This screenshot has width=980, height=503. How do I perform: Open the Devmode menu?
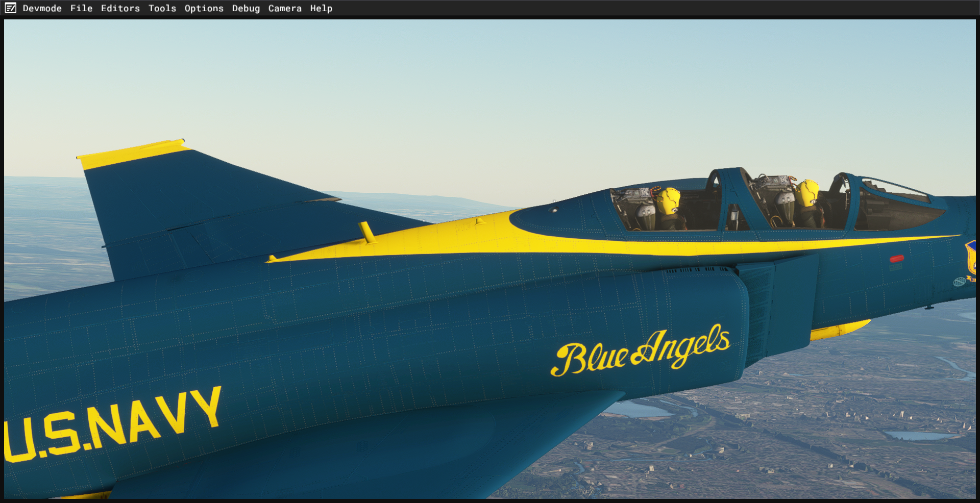point(42,8)
